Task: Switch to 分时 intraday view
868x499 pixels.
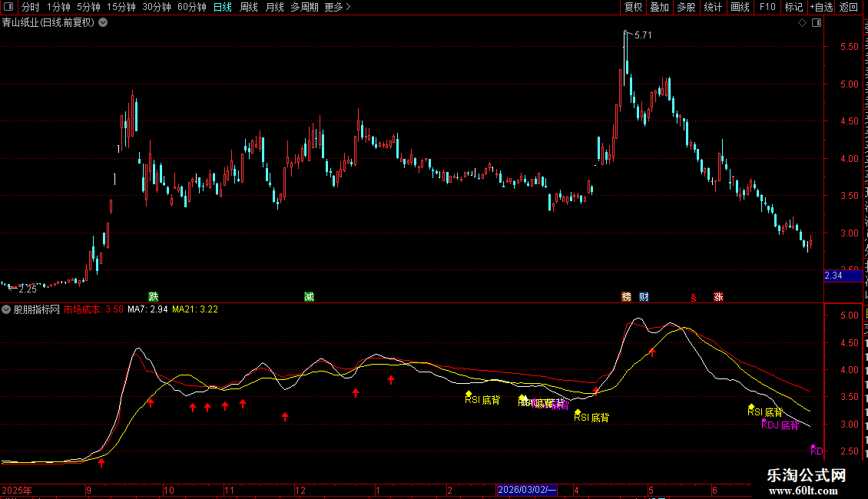Action: click(31, 7)
